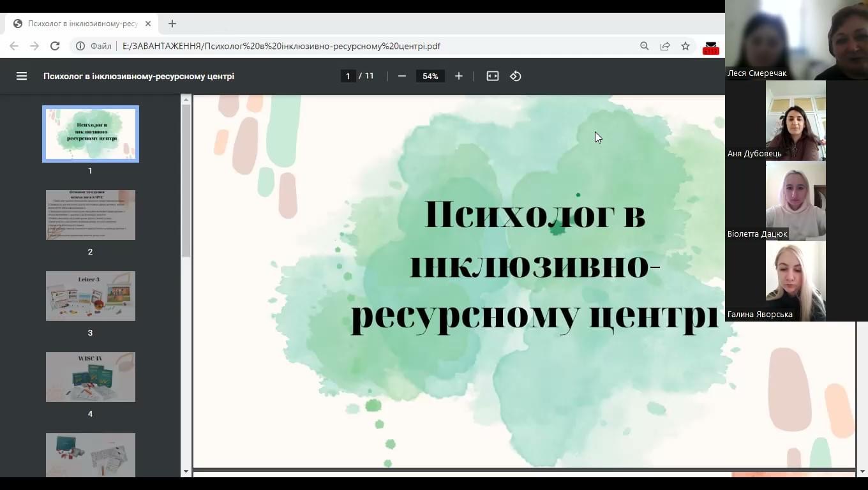Open the share icon in address bar
The width and height of the screenshot is (868, 490).
click(665, 46)
